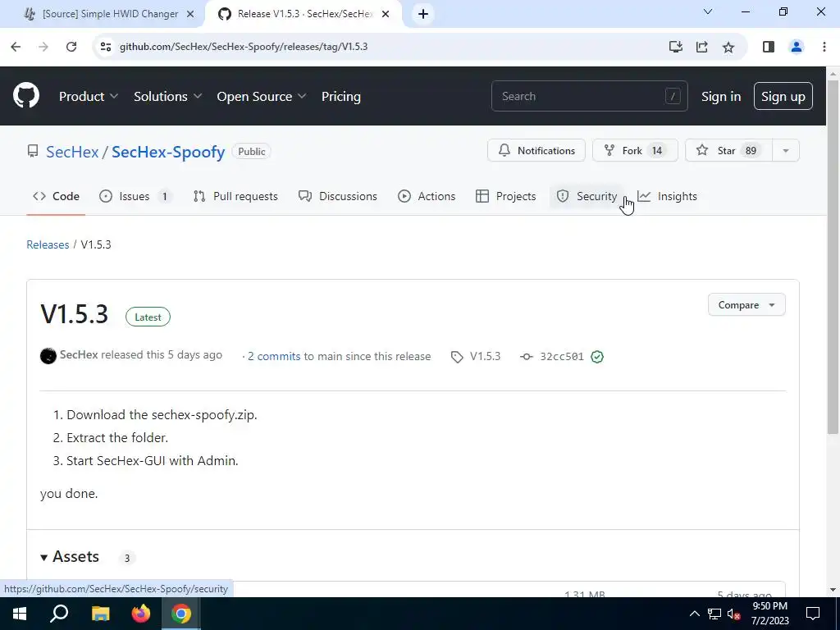Click the scrollbar down arrow

tap(833, 590)
